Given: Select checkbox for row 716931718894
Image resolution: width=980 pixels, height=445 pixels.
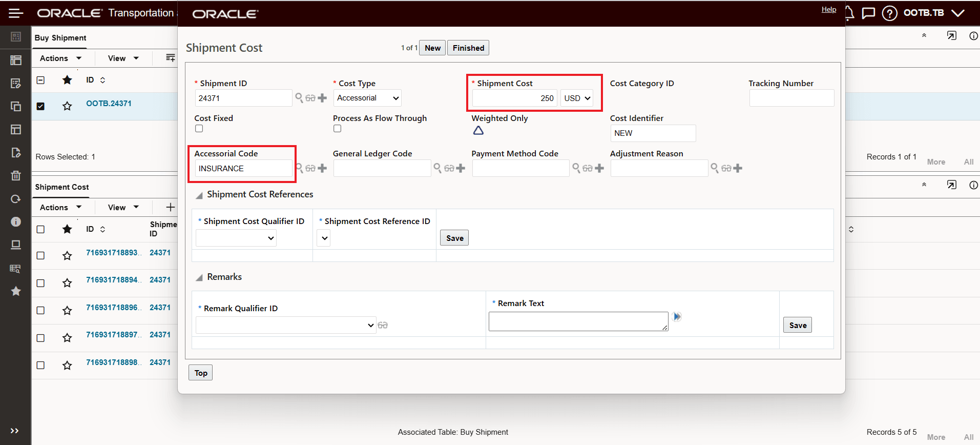Looking at the screenshot, I should tap(40, 283).
